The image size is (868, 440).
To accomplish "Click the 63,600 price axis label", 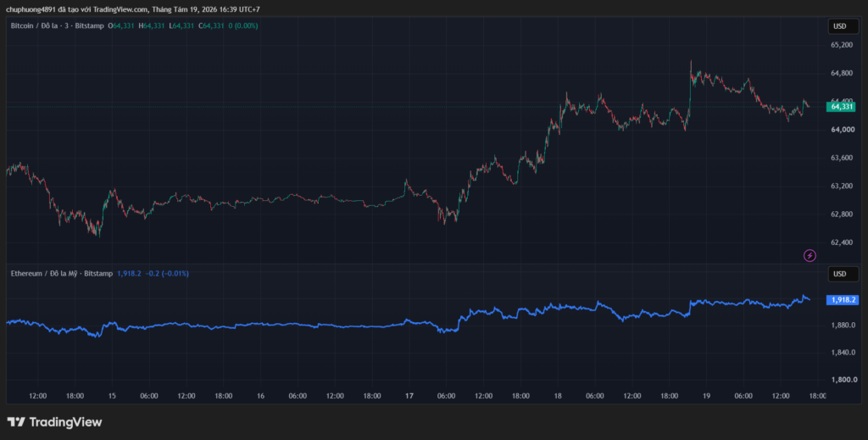I will coord(842,158).
